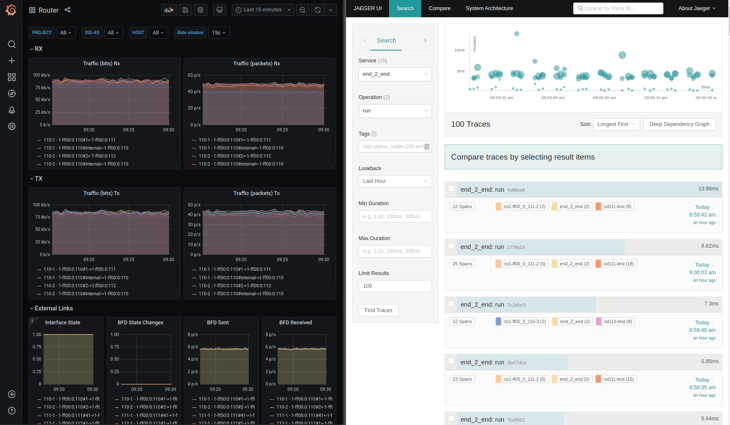Open the HOST variable All dropdown
This screenshot has width=730, height=425.
pyautogui.click(x=158, y=33)
